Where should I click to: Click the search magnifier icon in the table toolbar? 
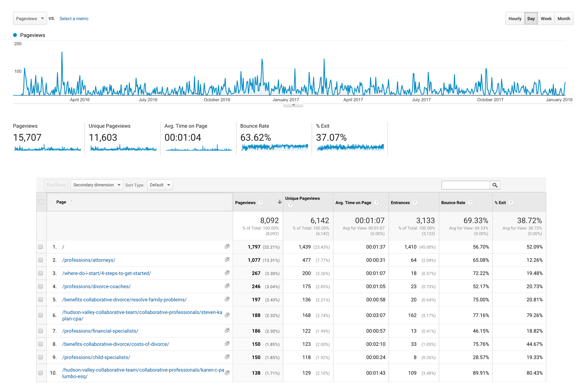495,185
